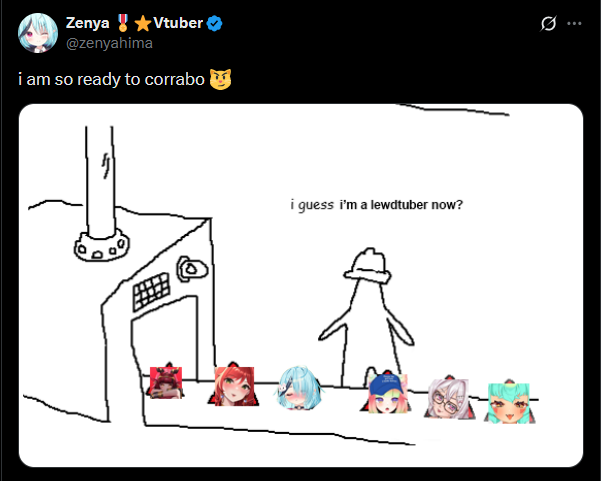Click the smirking cat emoji
Image resolution: width=601 pixels, height=481 pixels.
[220, 79]
